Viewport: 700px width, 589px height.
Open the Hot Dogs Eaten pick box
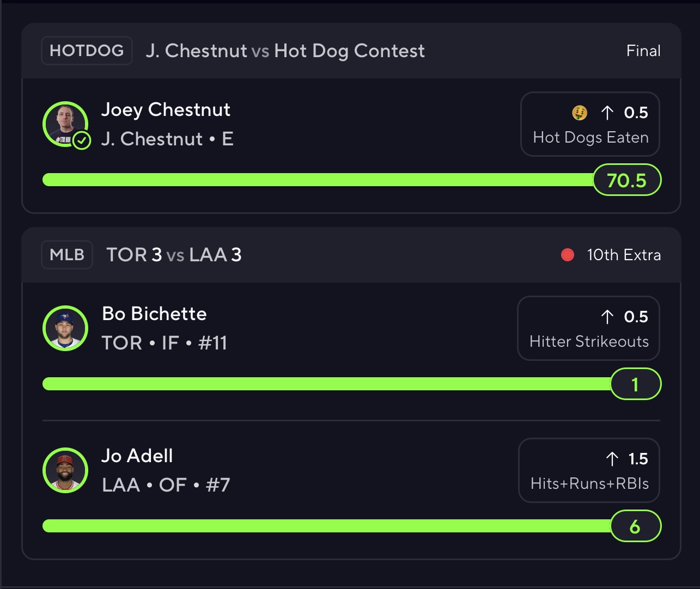pos(590,124)
